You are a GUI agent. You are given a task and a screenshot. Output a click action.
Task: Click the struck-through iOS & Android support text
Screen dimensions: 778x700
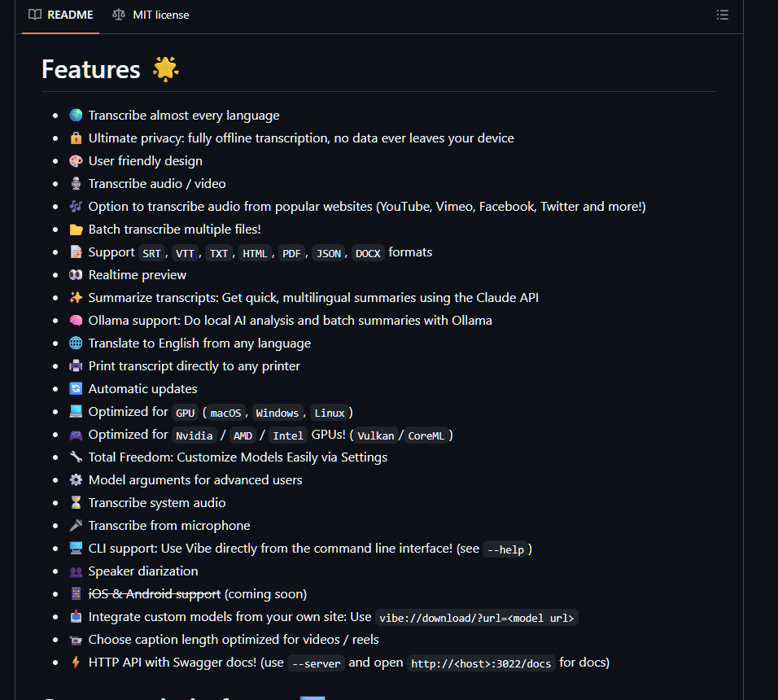point(155,594)
